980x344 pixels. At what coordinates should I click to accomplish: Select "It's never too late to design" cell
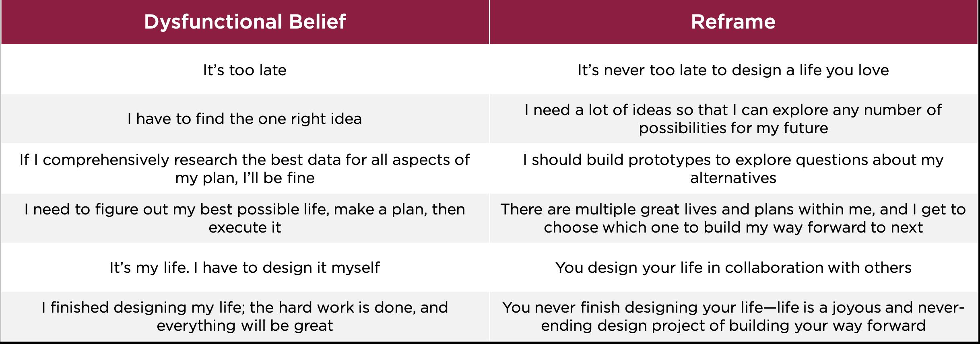click(734, 70)
